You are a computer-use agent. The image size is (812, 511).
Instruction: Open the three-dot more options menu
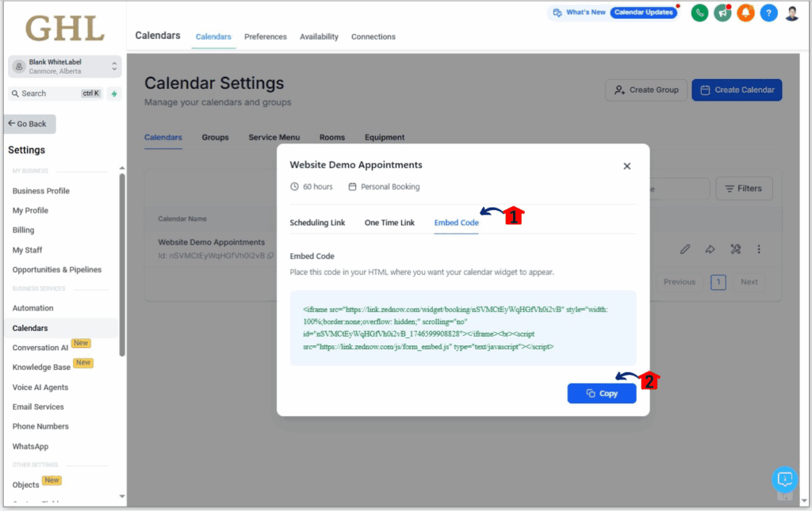pyautogui.click(x=759, y=250)
